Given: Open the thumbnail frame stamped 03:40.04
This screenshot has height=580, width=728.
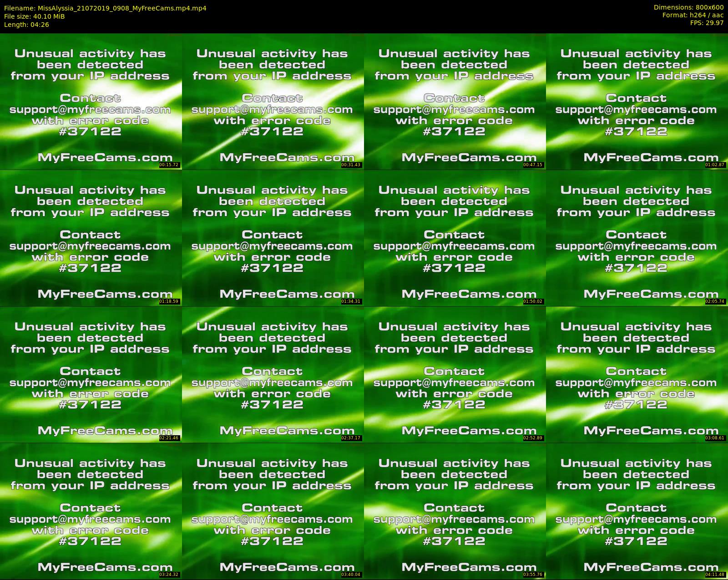Looking at the screenshot, I should tap(273, 511).
